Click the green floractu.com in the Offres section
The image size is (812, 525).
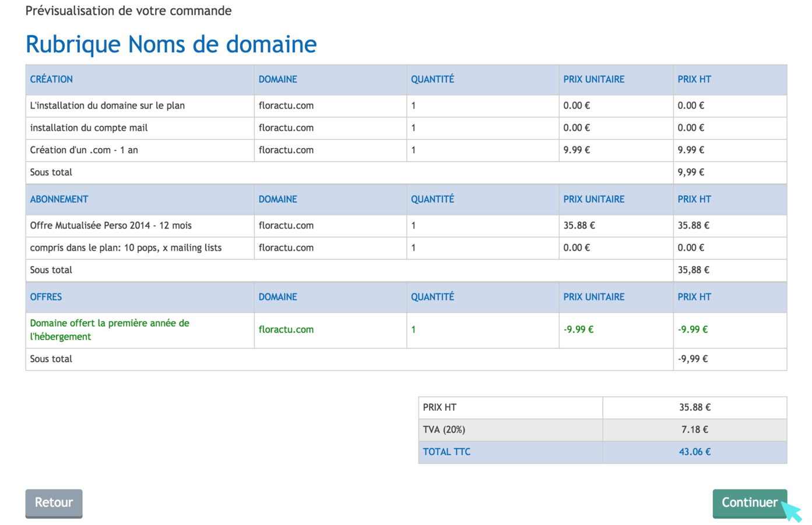pyautogui.click(x=286, y=330)
